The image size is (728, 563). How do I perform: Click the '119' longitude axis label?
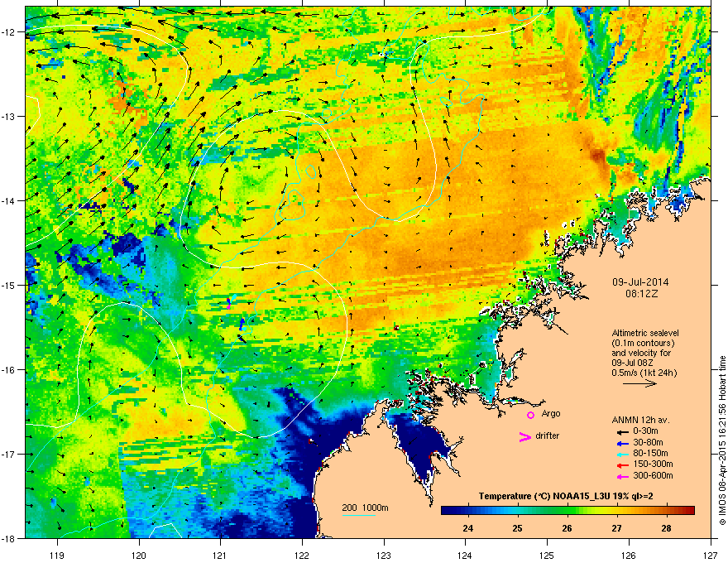57,555
